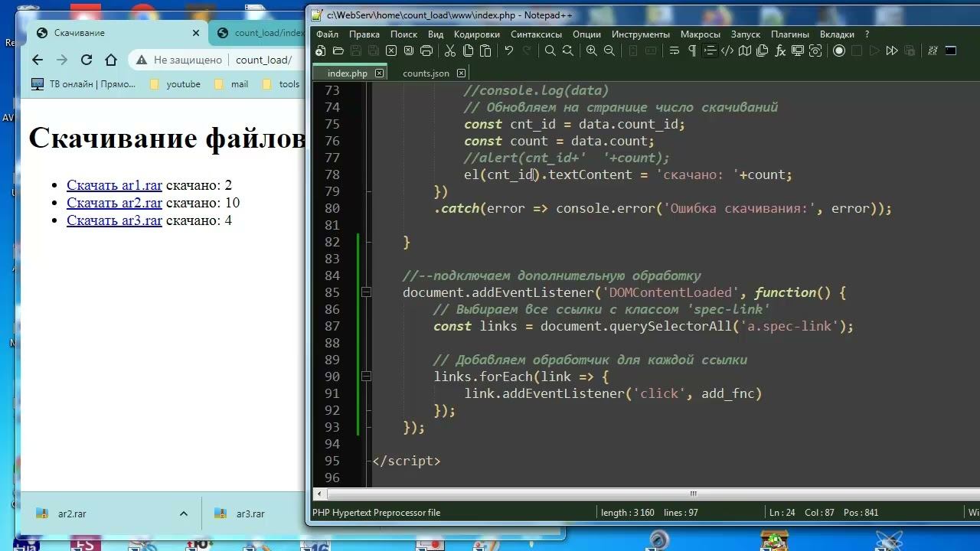Expand options chevron for ar2.rar download
980x551 pixels.
pos(183,514)
